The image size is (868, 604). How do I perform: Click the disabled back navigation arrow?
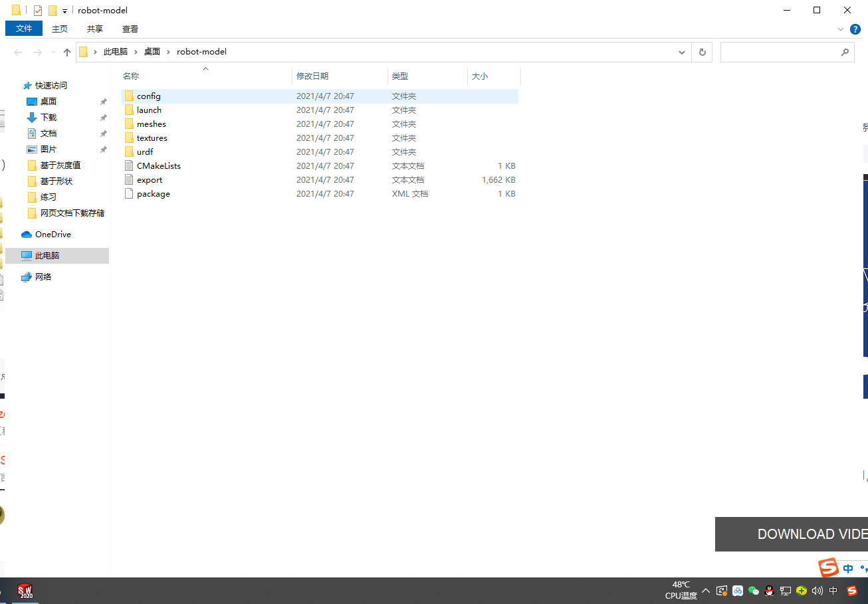(x=18, y=52)
